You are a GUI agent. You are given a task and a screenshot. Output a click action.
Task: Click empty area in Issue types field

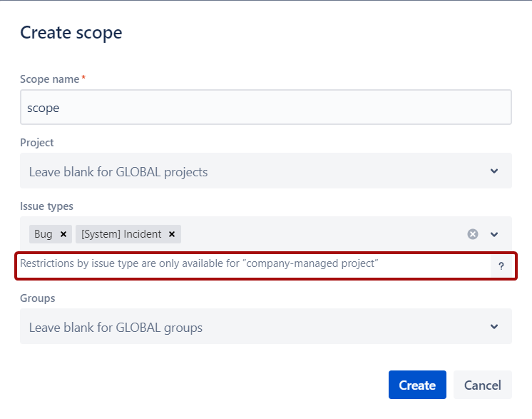tap(321, 234)
